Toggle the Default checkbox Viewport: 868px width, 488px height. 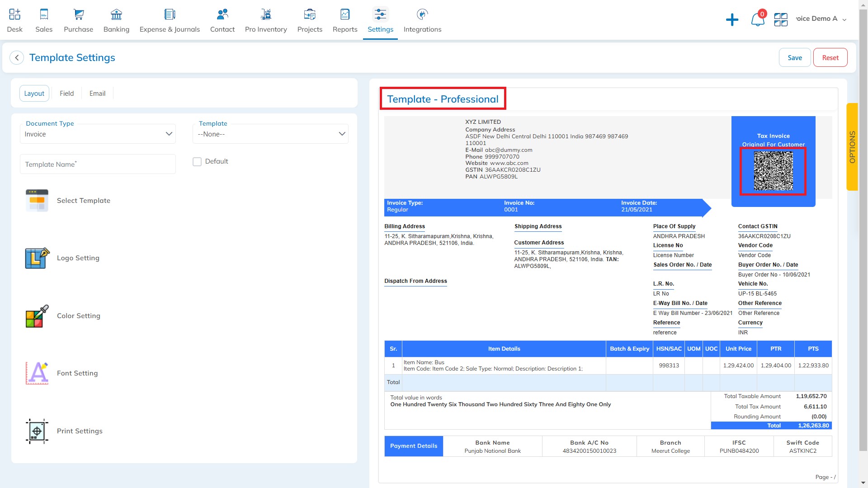(197, 161)
